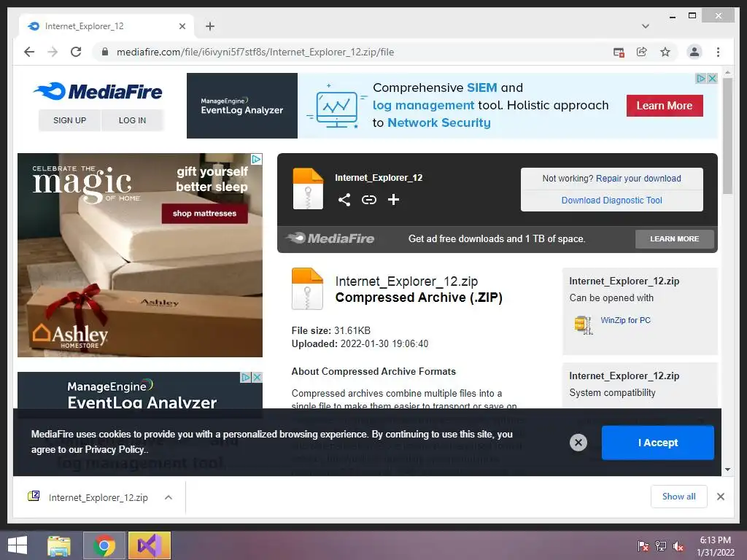Screen dimensions: 747x560
Task: Copy link using the chain icon
Action: [368, 200]
